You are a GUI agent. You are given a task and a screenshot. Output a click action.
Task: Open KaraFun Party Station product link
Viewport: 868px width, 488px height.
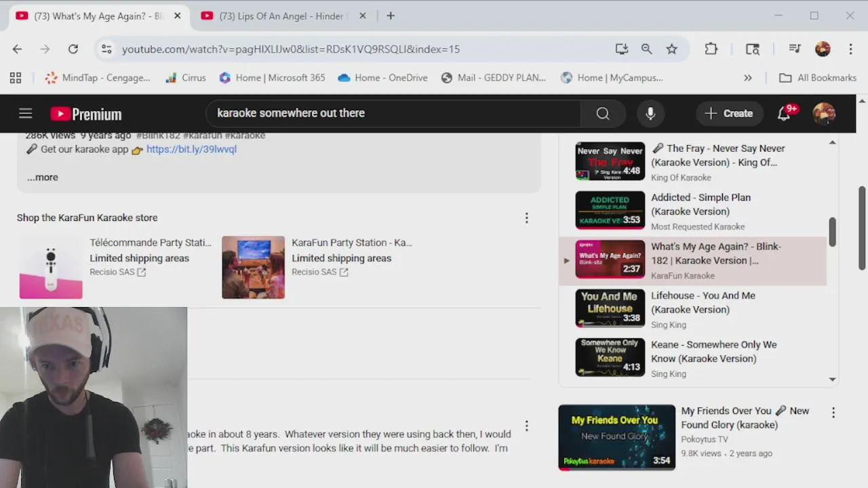(352, 243)
